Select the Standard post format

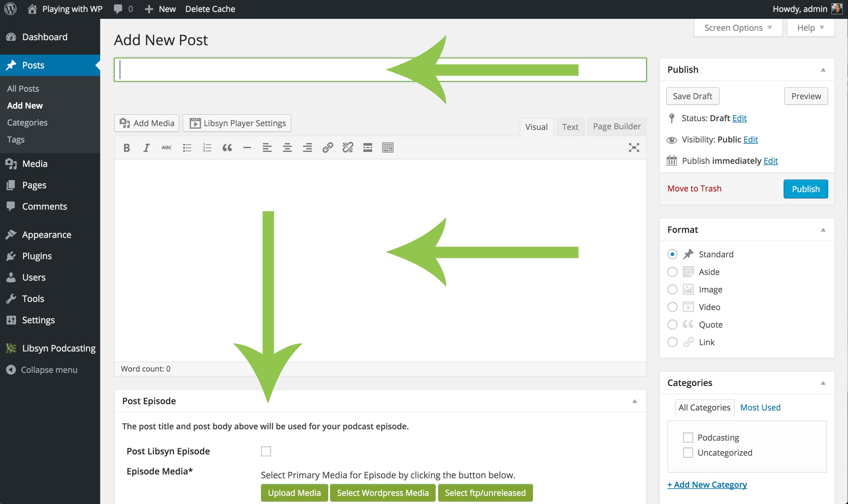pos(672,254)
